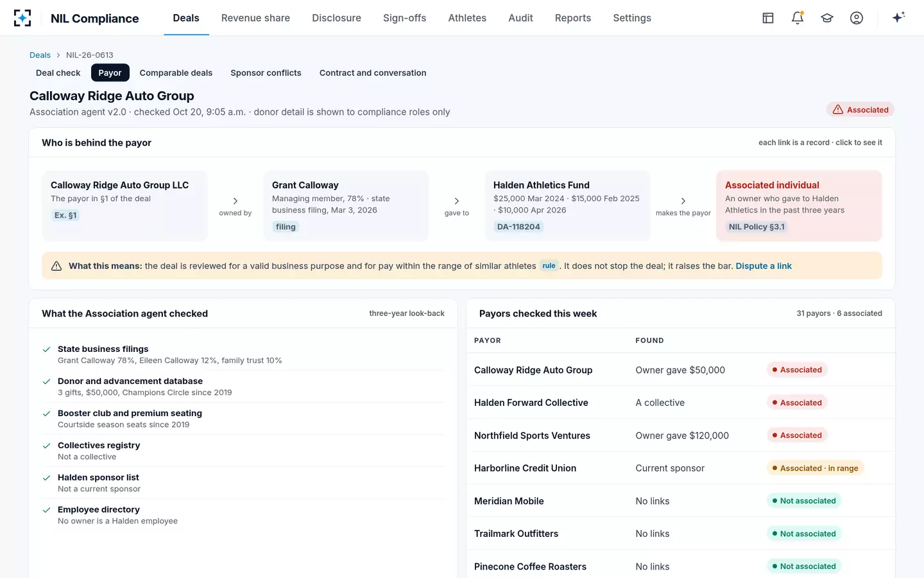This screenshot has height=578, width=924.
Task: Open the NIL Policy §3.1 chip
Action: (757, 227)
